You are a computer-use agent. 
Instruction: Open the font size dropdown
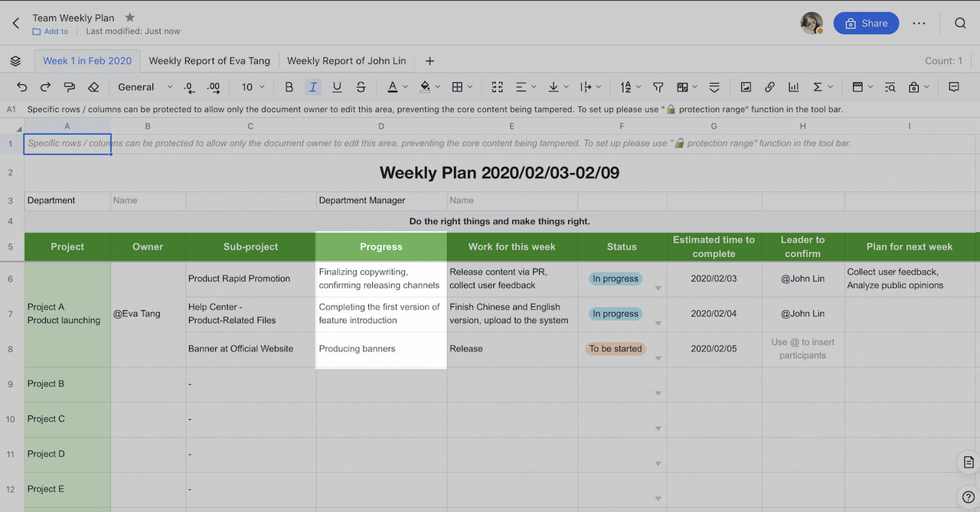[x=253, y=86]
